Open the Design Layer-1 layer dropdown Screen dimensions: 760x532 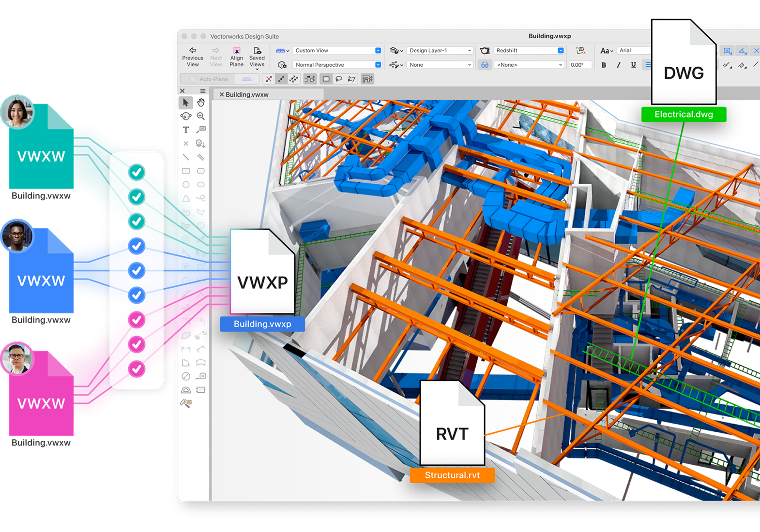pos(440,50)
